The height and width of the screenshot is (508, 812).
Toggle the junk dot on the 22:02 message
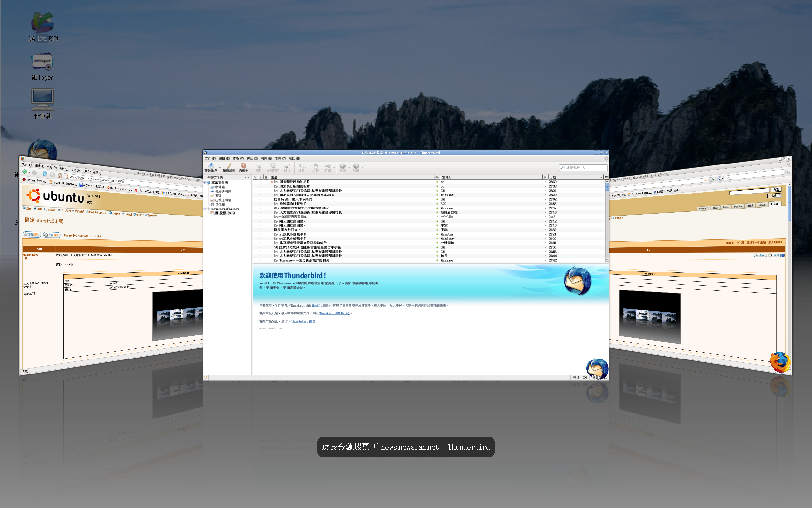(x=545, y=199)
